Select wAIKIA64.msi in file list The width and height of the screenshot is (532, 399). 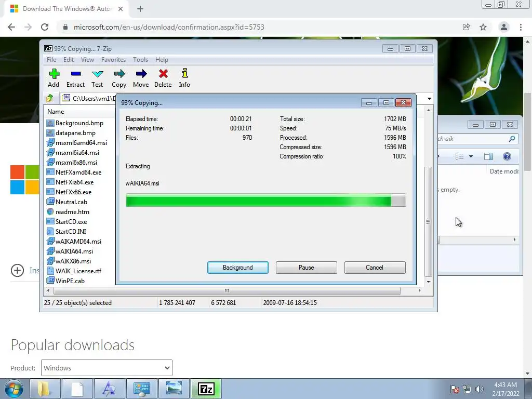pyautogui.click(x=70, y=251)
